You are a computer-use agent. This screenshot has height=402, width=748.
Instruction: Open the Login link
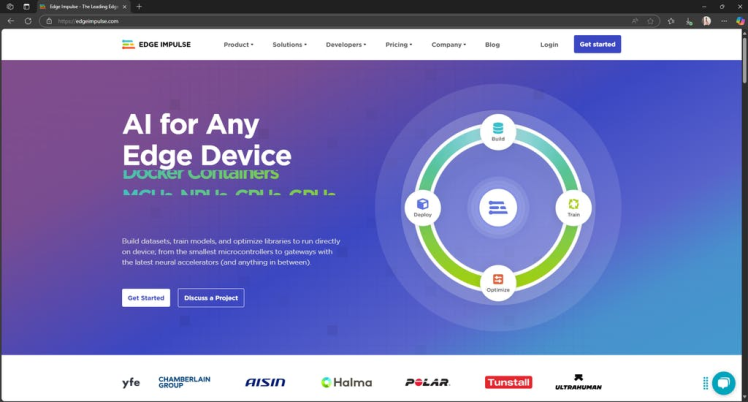[549, 44]
